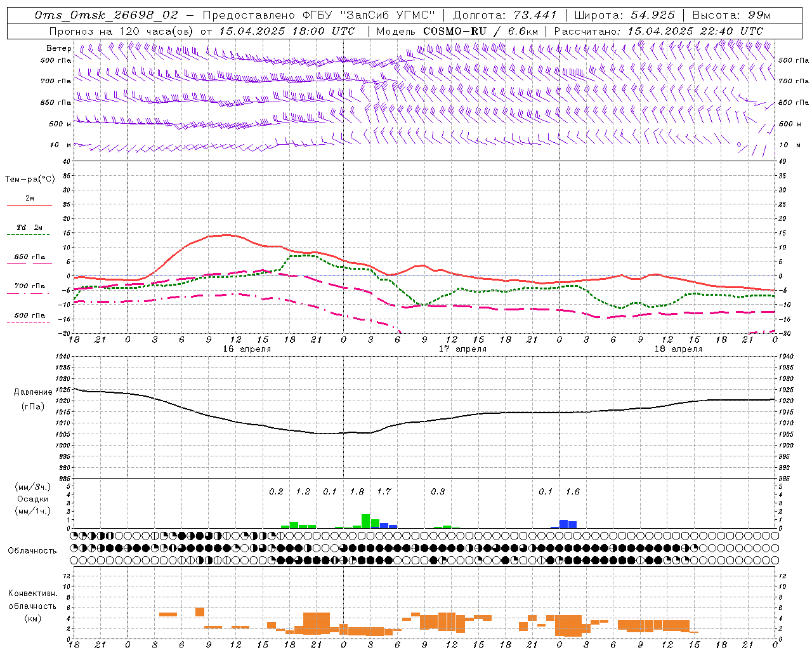Click the station title Oms_Omsk_26698_02
The image size is (812, 650).
[x=107, y=15]
